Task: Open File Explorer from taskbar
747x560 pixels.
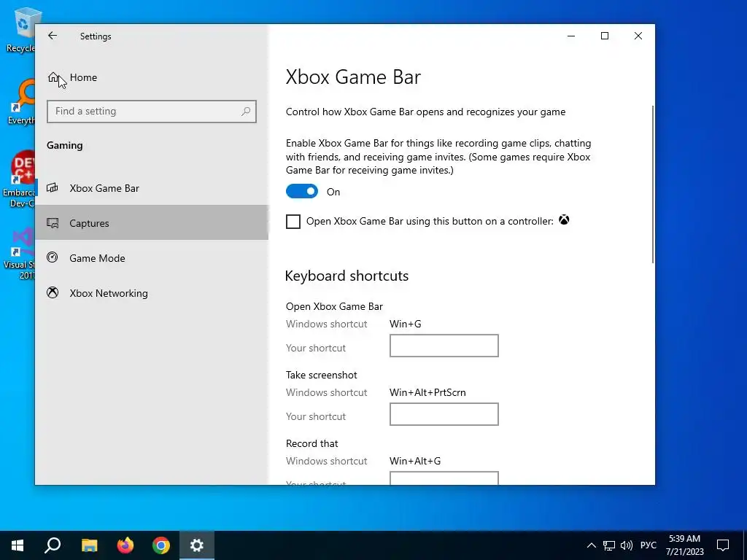Action: click(x=89, y=545)
